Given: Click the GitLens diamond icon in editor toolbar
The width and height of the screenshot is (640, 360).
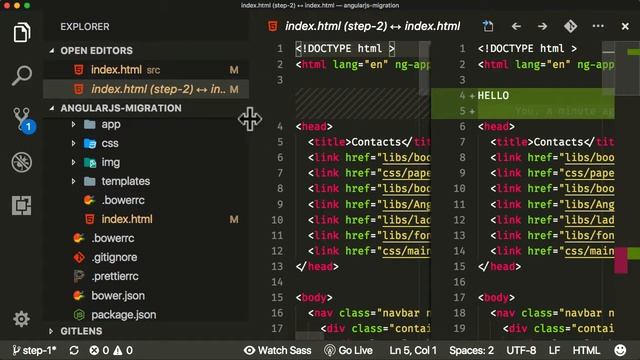Looking at the screenshot, I should (571, 27).
